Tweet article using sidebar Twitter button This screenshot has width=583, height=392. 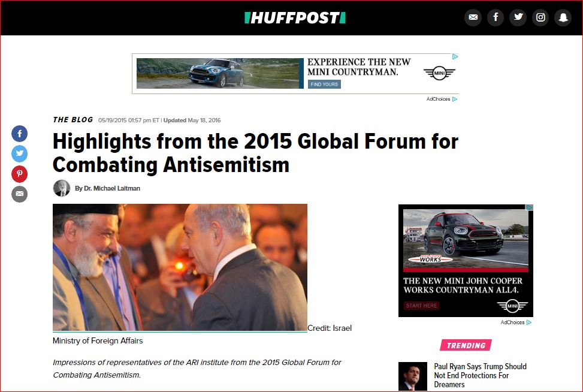(x=19, y=153)
